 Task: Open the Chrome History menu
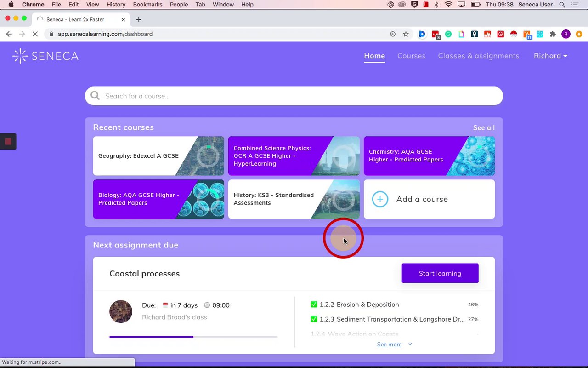click(x=116, y=5)
